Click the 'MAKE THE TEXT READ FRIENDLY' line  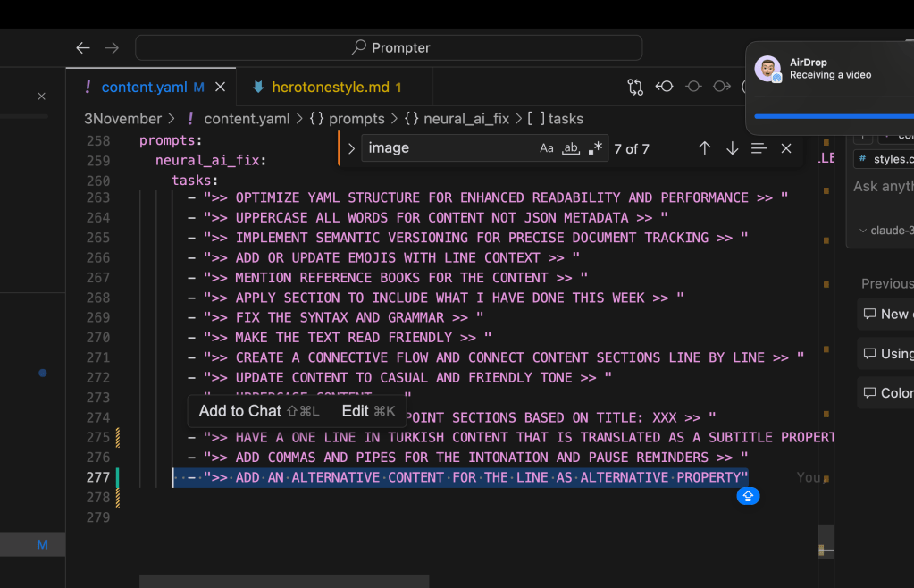pos(340,338)
